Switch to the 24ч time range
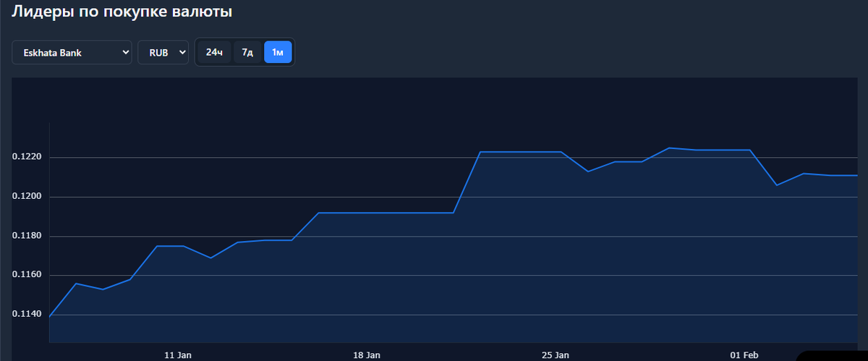This screenshot has height=361, width=868. (214, 52)
